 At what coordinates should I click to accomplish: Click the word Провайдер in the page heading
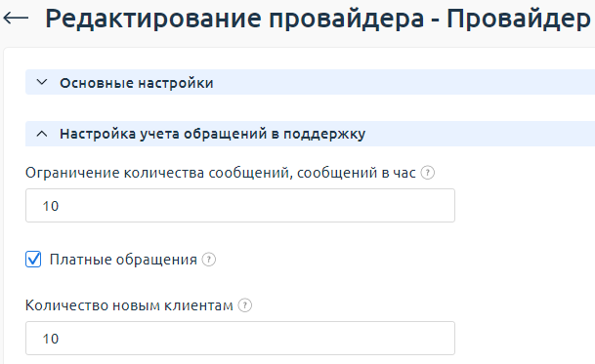[519, 19]
